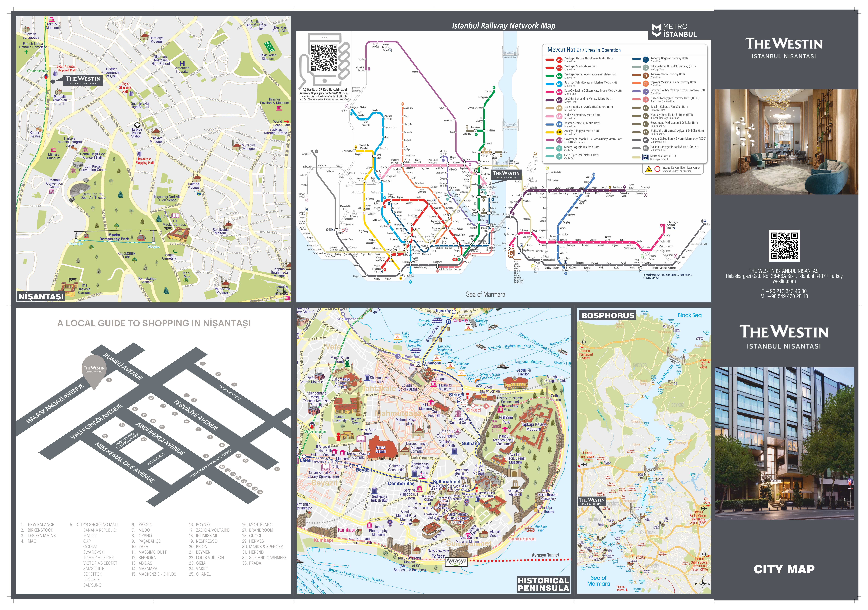Image resolution: width=868 pixels, height=610 pixels.
Task: Select the T2 Taksim–Tünel nostalgic tram badge
Action: tap(646, 68)
